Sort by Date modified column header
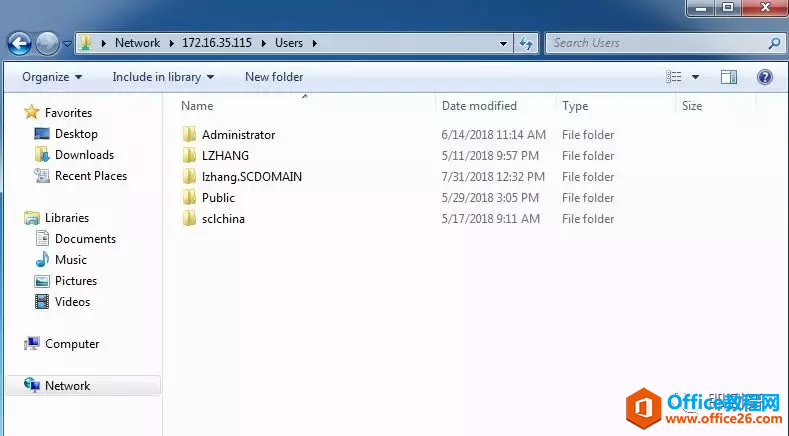The width and height of the screenshot is (789, 436). point(480,106)
